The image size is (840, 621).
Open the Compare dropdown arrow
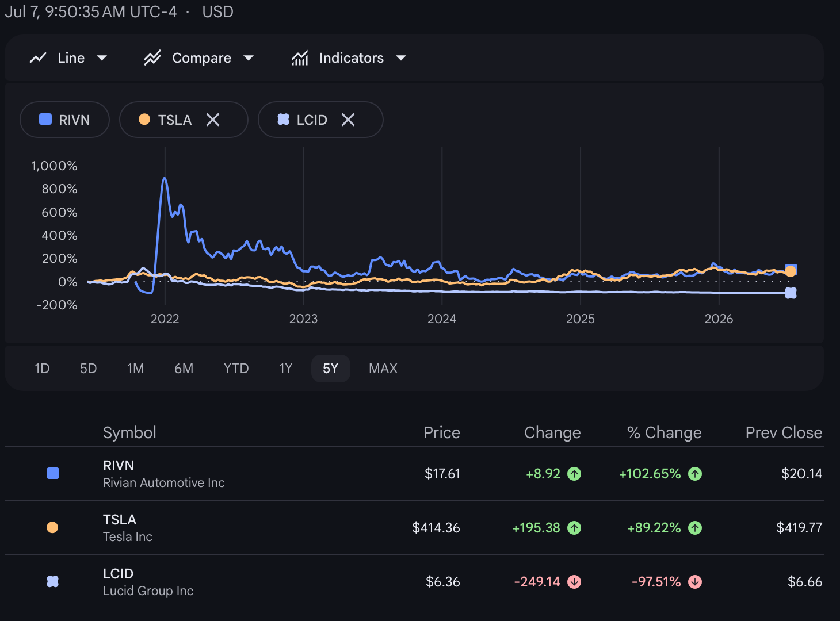click(249, 58)
